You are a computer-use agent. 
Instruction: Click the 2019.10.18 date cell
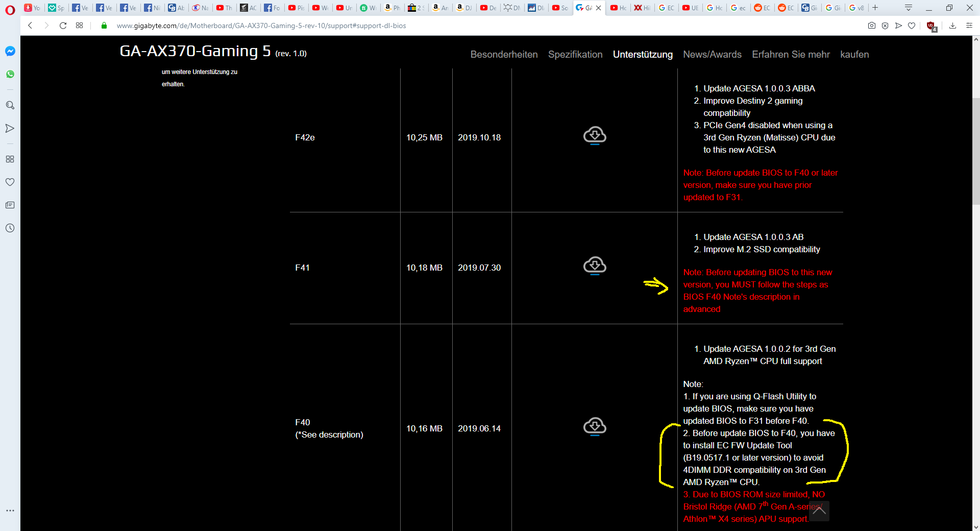click(479, 137)
